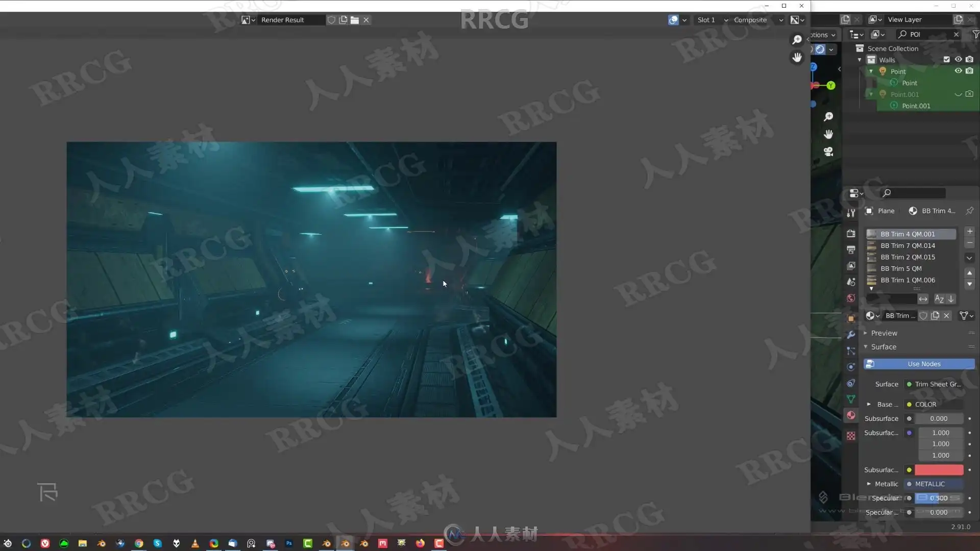The image size is (980, 551).
Task: Collapse the Walls collection tree
Action: click(860, 60)
